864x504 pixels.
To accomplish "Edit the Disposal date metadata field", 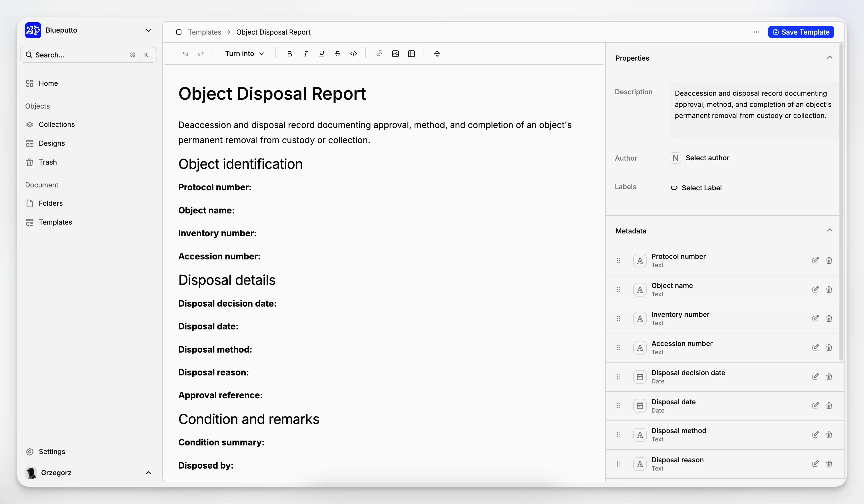I will click(x=815, y=406).
